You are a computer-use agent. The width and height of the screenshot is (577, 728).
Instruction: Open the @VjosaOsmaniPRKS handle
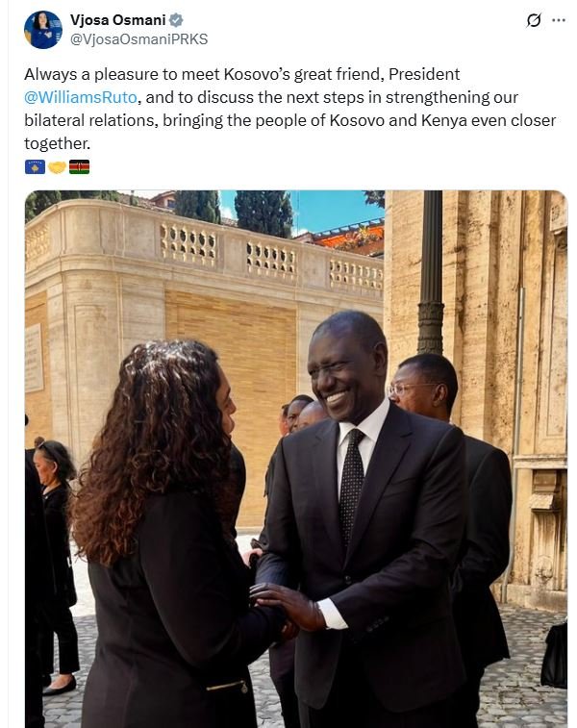pyautogui.click(x=138, y=39)
